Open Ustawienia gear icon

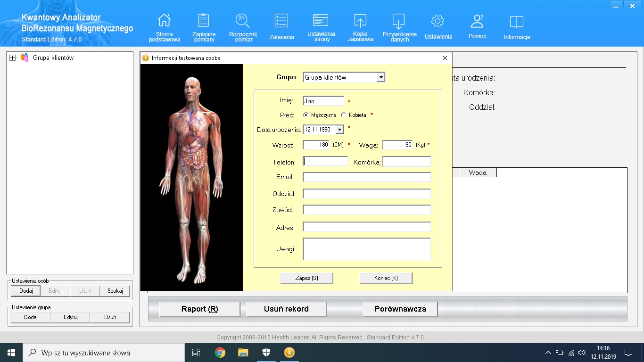[x=438, y=21]
